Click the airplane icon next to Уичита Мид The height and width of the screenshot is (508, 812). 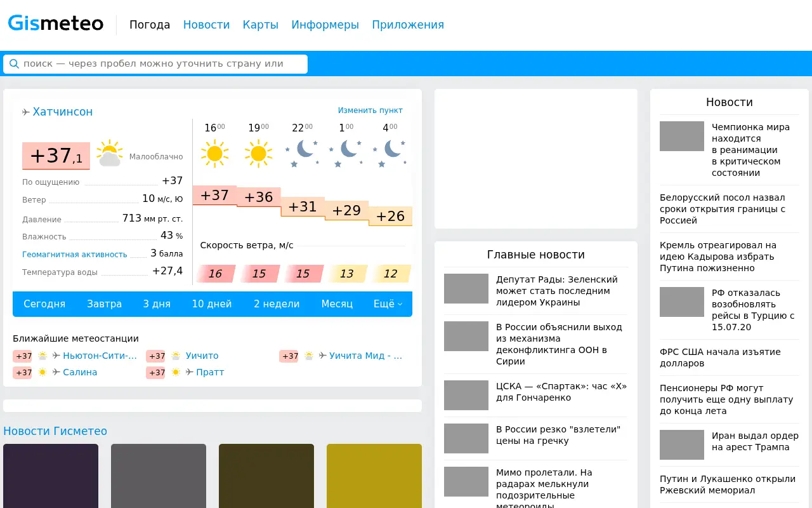click(322, 356)
